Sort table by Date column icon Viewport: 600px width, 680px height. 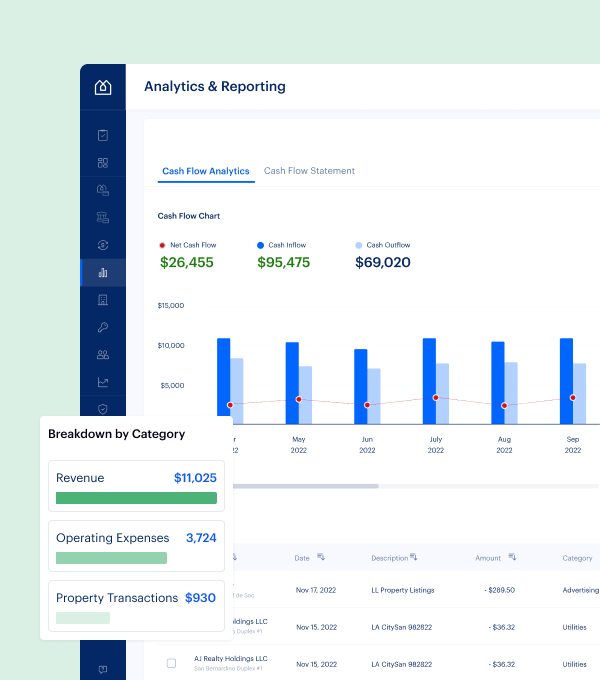(321, 557)
